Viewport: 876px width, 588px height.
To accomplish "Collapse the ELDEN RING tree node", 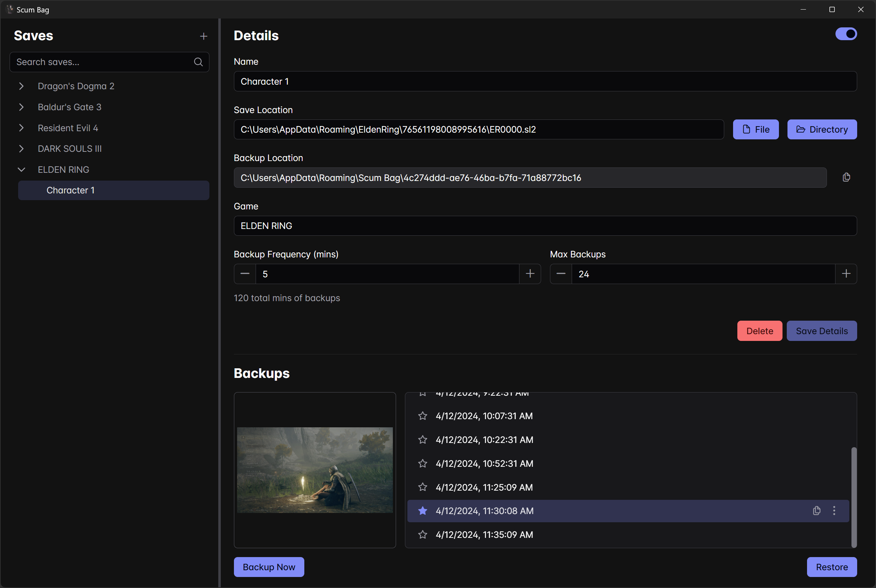I will (21, 170).
